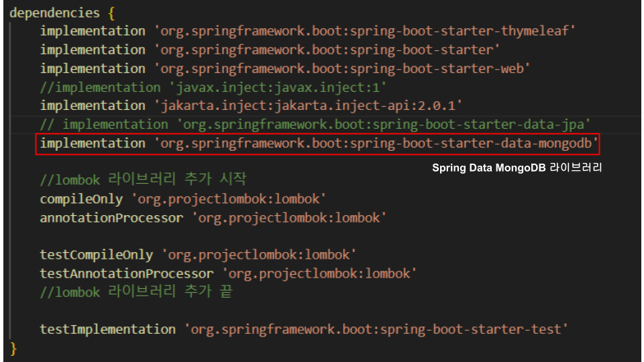Select the spring-boot-starter-thymeleaf implementation line
This screenshot has height=362, width=644.
(x=308, y=32)
